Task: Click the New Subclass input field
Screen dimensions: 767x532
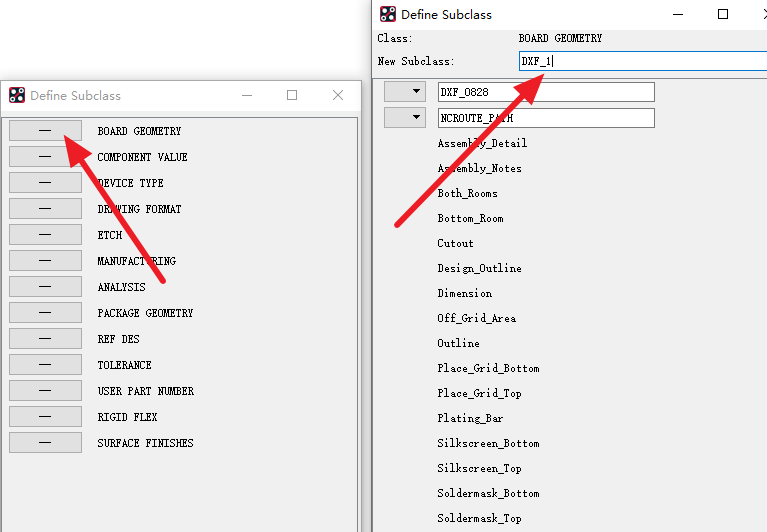Action: pos(643,61)
